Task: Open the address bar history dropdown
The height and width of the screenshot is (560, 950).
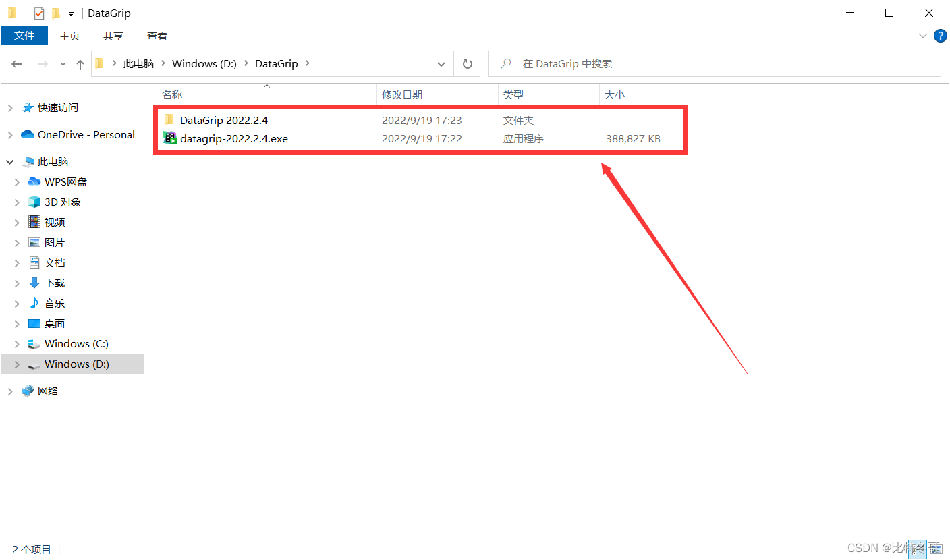Action: point(441,64)
